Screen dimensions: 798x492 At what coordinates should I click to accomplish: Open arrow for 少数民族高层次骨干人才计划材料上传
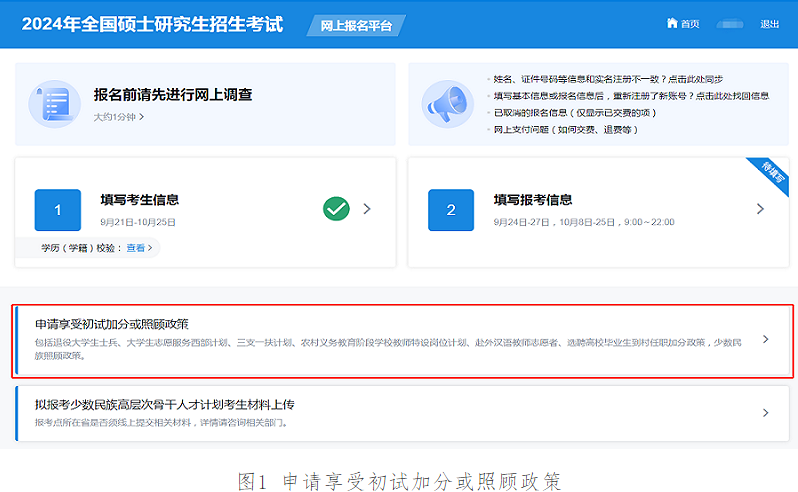pyautogui.click(x=765, y=412)
